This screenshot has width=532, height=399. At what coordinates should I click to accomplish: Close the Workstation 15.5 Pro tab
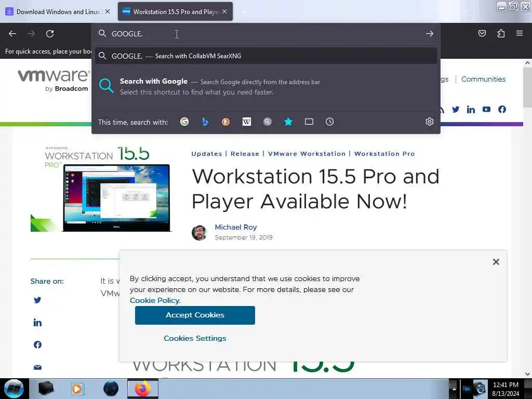(x=224, y=11)
